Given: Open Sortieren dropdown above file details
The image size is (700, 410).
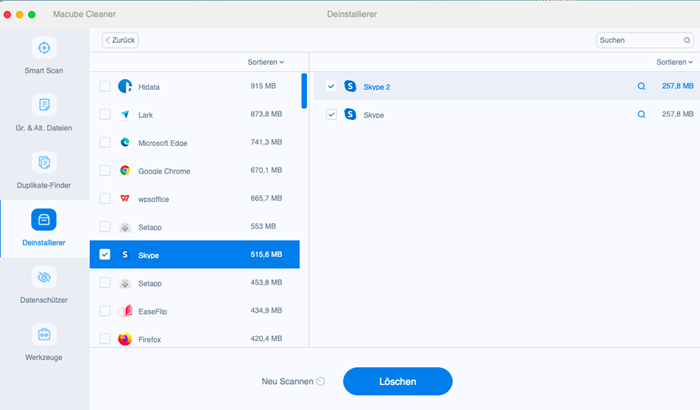Looking at the screenshot, I should tap(675, 62).
